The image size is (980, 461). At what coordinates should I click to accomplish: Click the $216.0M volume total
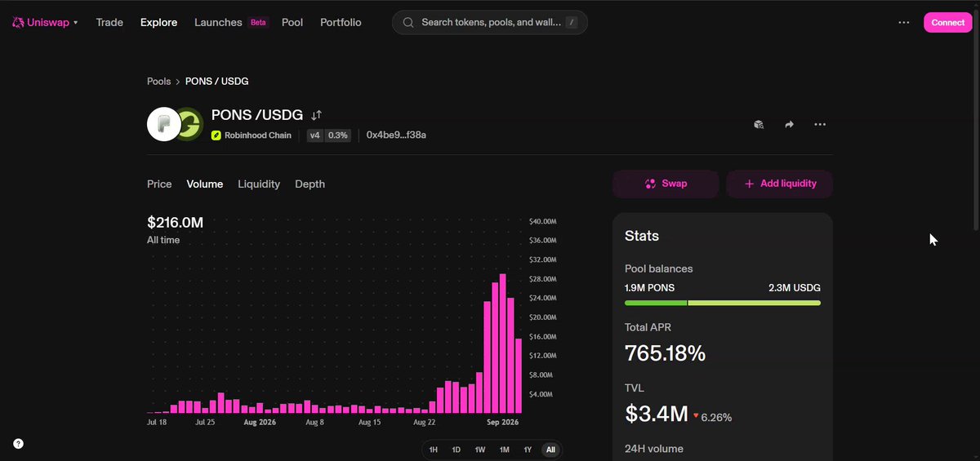point(175,222)
